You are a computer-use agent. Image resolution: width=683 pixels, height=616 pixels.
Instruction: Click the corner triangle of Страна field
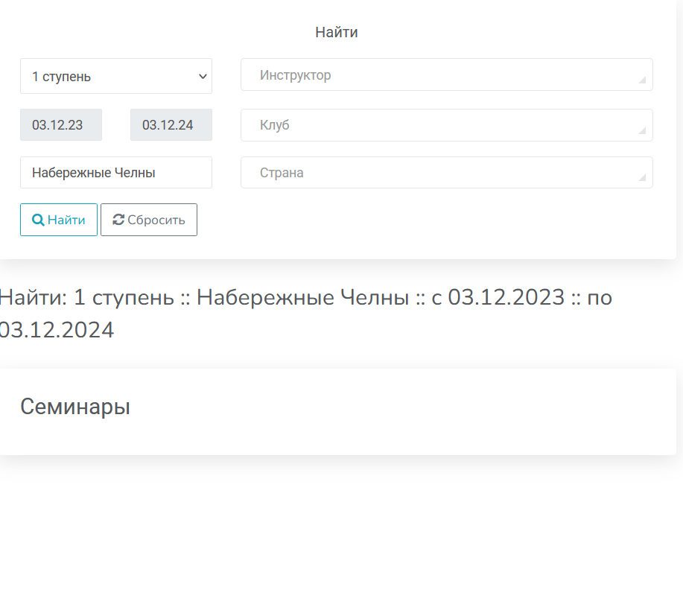(x=642, y=178)
